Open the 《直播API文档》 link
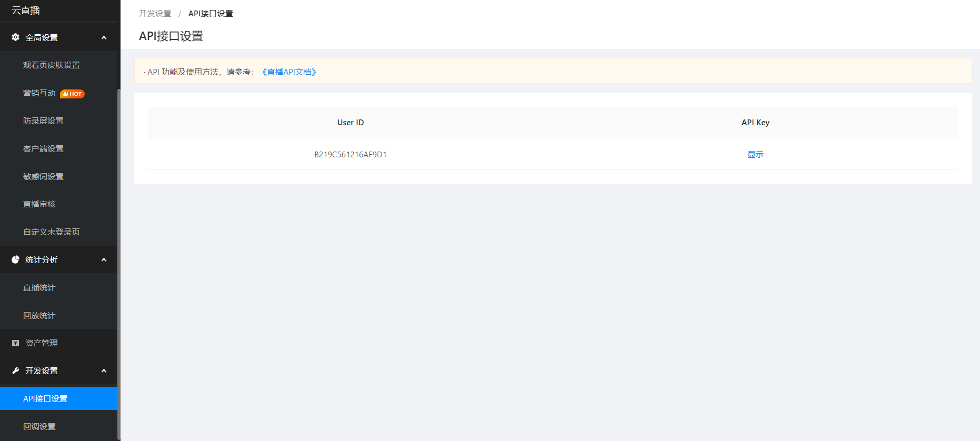 (289, 72)
